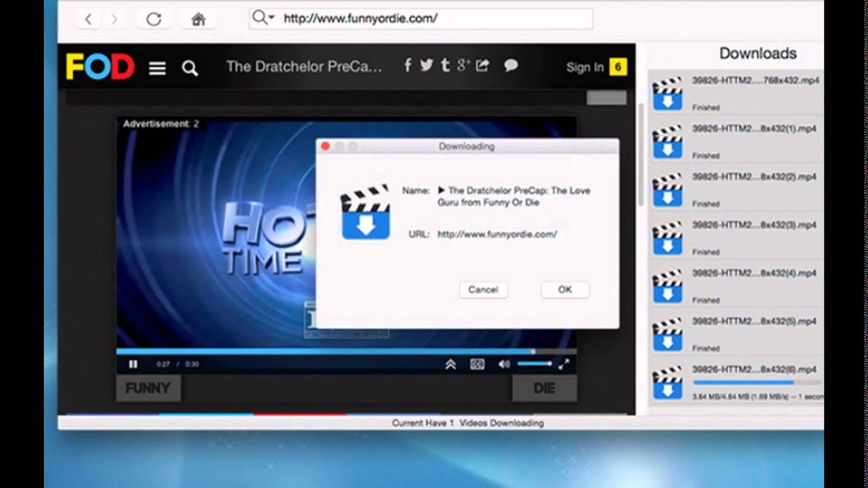Adjust the player volume slider
This screenshot has height=488, width=868.
coord(534,364)
